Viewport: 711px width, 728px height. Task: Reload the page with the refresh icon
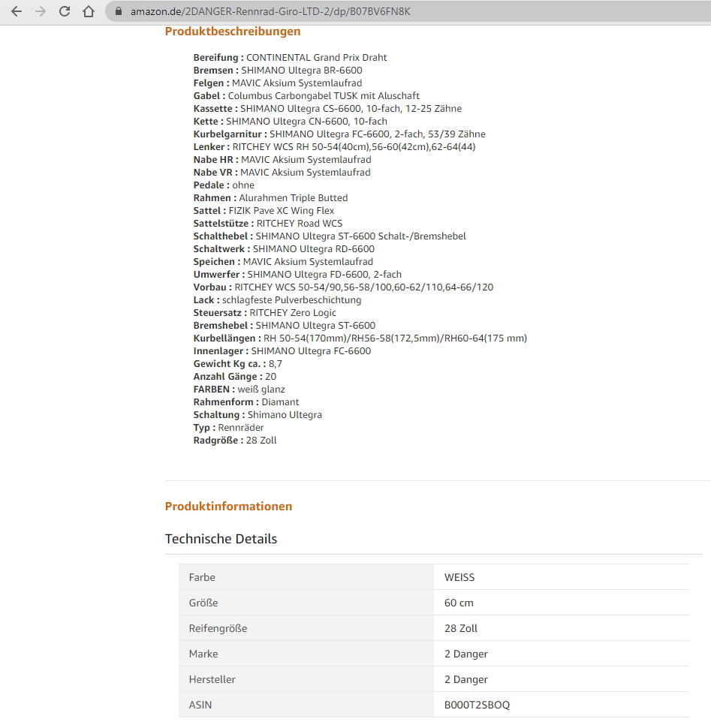point(65,11)
